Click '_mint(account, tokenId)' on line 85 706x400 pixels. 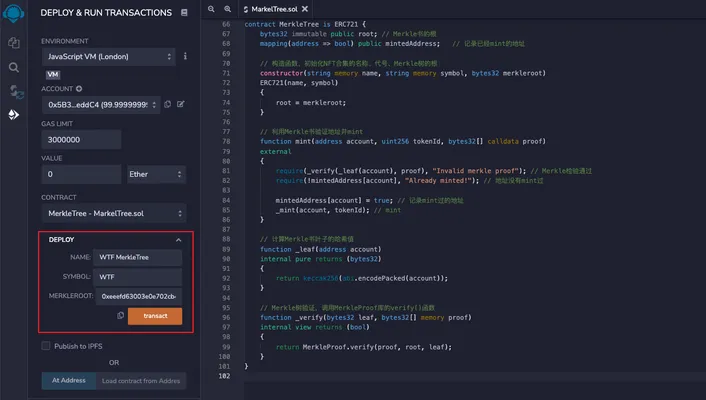point(322,210)
